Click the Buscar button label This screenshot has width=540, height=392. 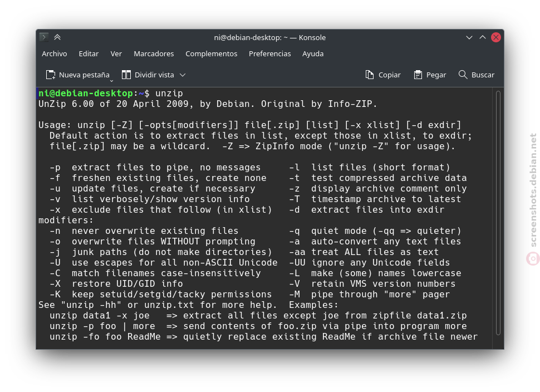pos(483,75)
